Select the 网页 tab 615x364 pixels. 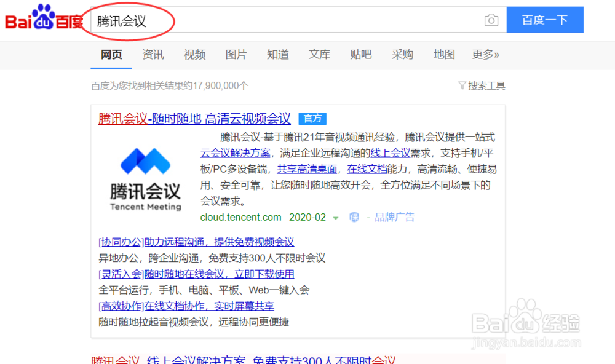(x=111, y=55)
